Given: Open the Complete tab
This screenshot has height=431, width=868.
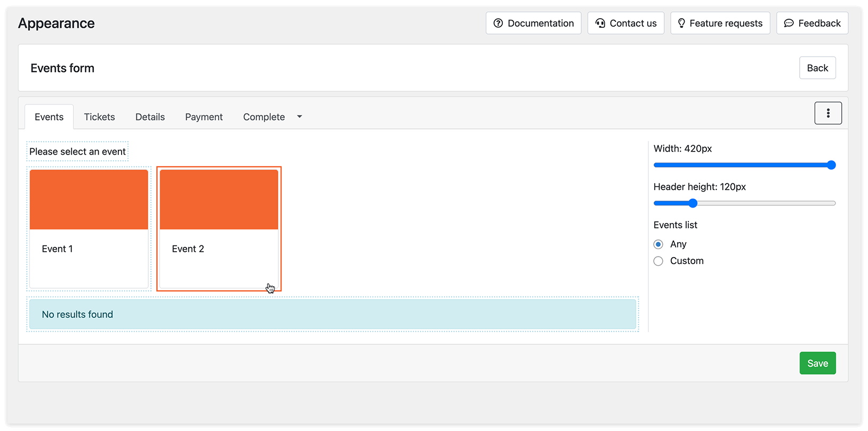Looking at the screenshot, I should pyautogui.click(x=264, y=117).
